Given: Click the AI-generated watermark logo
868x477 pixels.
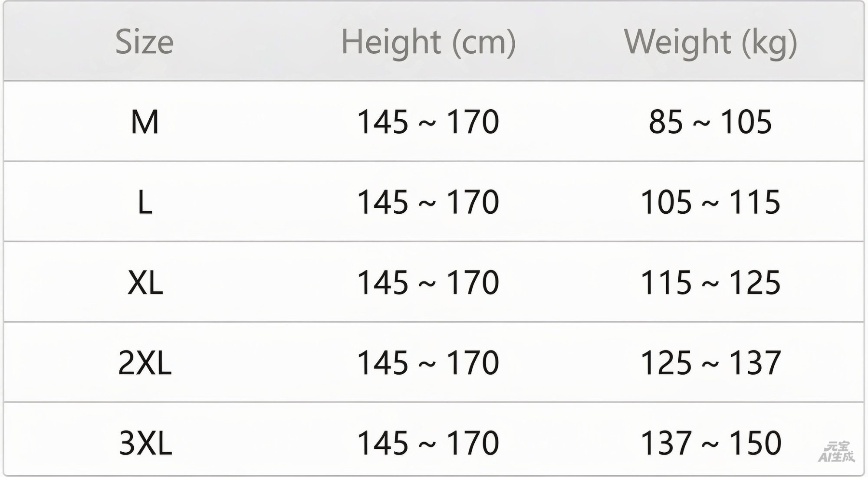Looking at the screenshot, I should tap(836, 452).
